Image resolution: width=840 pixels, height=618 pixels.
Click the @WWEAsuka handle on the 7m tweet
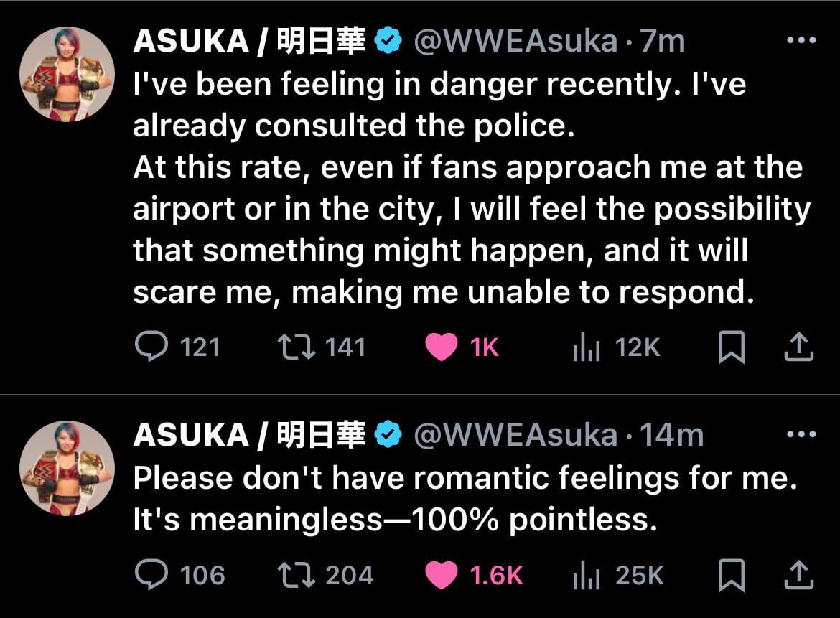pos(515,42)
